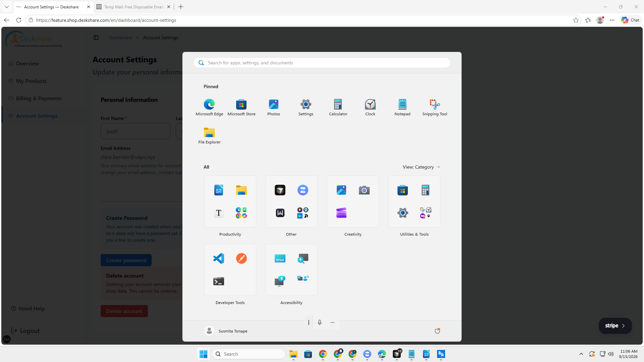This screenshot has width=644, height=362.
Task: Toggle the Deskshare sidebar panel icon
Action: 96,38
